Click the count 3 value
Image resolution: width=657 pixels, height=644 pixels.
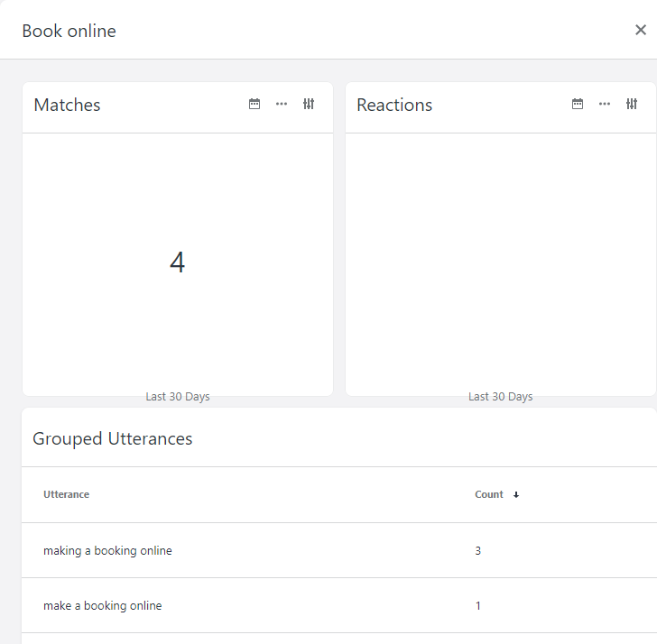click(478, 550)
